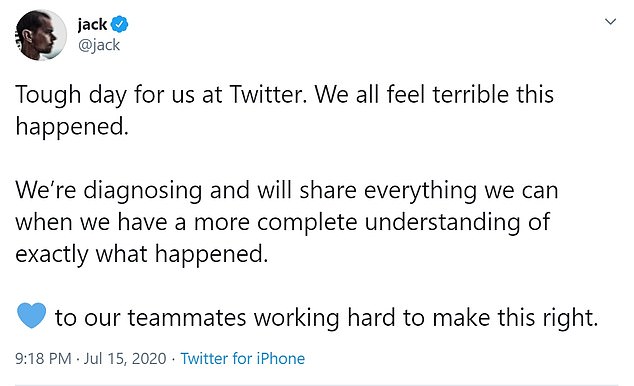The width and height of the screenshot is (634, 386).
Task: Click the line 'exactly what happened.'
Action: click(142, 255)
